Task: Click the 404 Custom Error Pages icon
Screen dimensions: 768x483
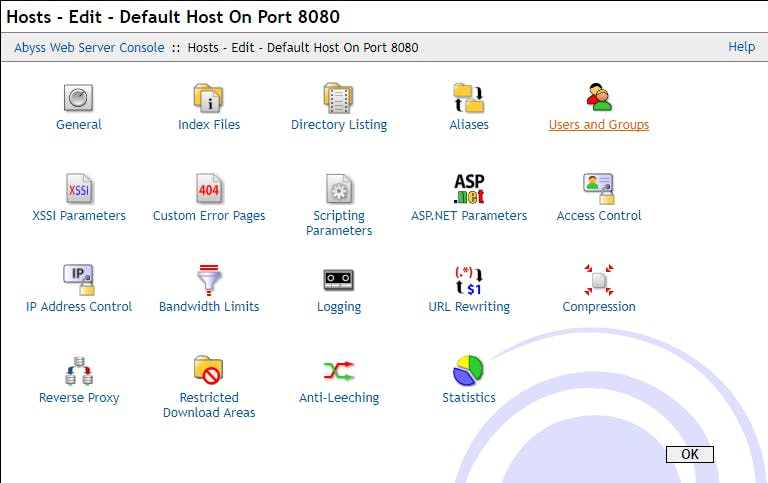Action: (x=209, y=189)
